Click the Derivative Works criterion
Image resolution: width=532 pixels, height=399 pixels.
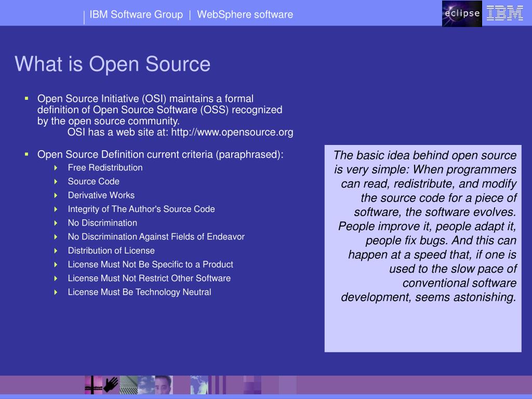click(x=101, y=195)
